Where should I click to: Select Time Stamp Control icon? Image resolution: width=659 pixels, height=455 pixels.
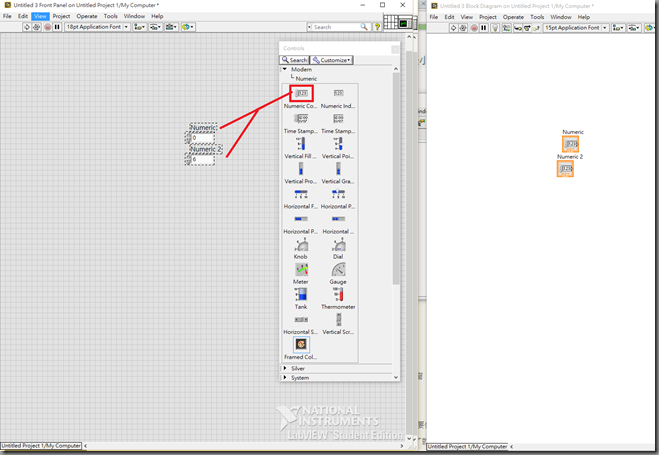(301, 118)
